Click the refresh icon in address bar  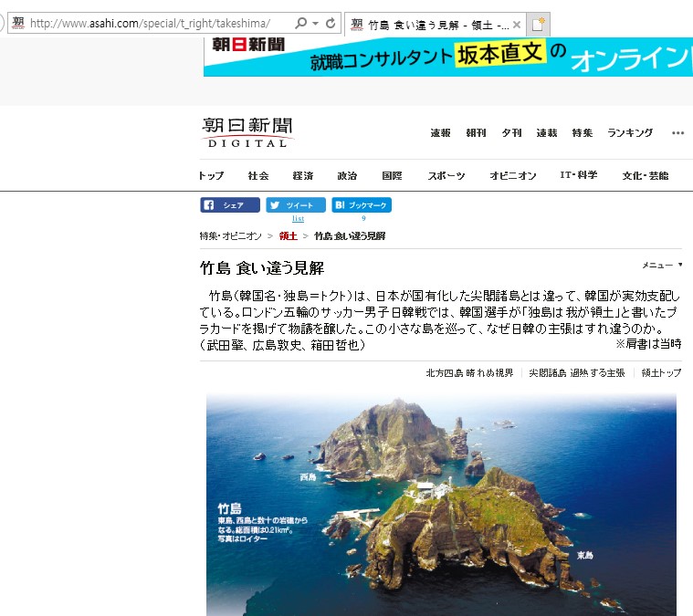[x=331, y=23]
